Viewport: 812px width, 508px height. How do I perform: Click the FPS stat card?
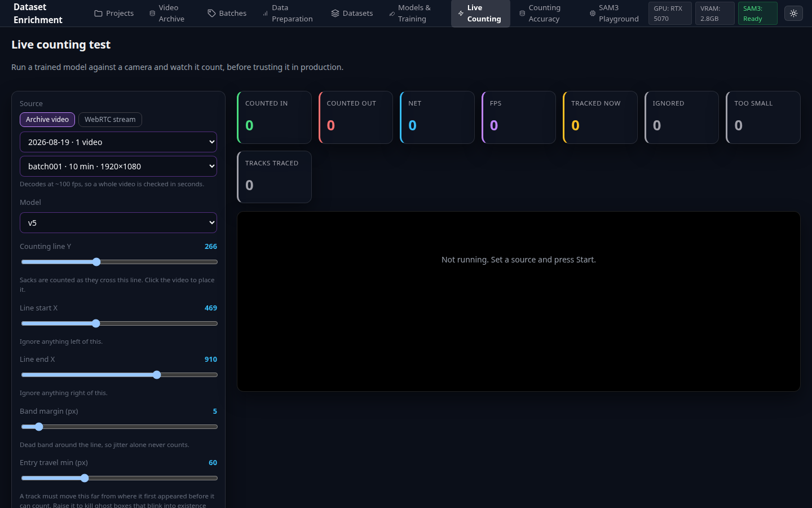pyautogui.click(x=519, y=117)
